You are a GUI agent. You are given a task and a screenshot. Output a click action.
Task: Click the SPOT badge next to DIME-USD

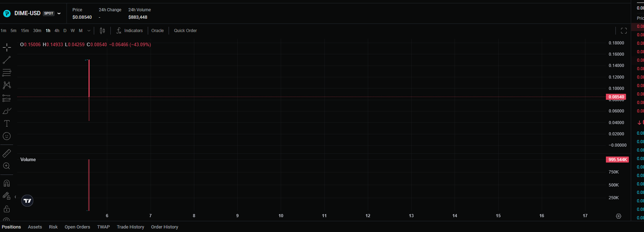[x=48, y=13]
